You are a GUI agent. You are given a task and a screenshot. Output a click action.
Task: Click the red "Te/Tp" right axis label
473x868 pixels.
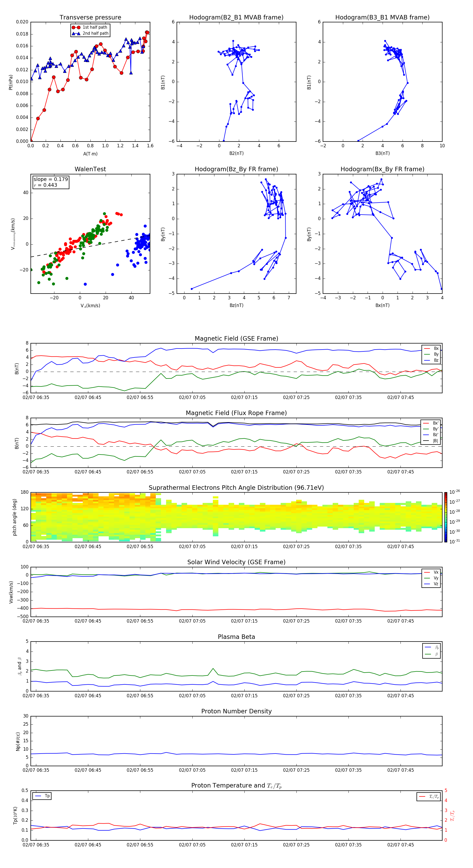coord(453,815)
